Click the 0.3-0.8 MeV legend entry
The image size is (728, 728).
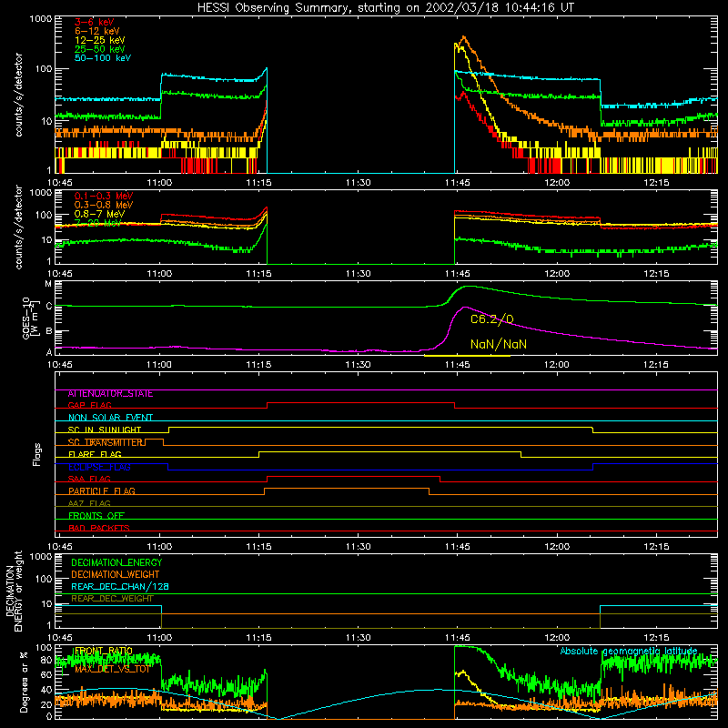[104, 206]
